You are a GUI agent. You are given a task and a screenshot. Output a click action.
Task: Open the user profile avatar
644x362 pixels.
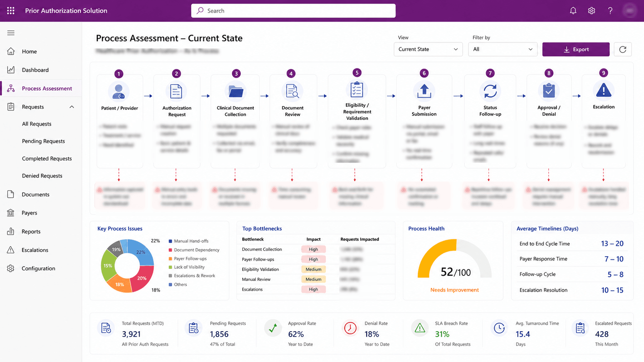pyautogui.click(x=630, y=11)
